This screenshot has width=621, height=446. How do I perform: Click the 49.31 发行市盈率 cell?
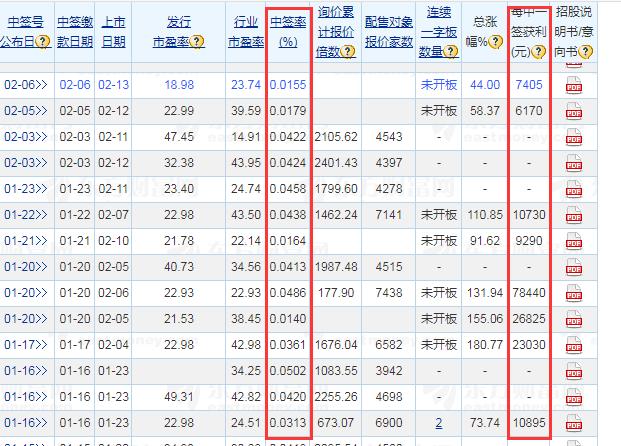tap(179, 396)
